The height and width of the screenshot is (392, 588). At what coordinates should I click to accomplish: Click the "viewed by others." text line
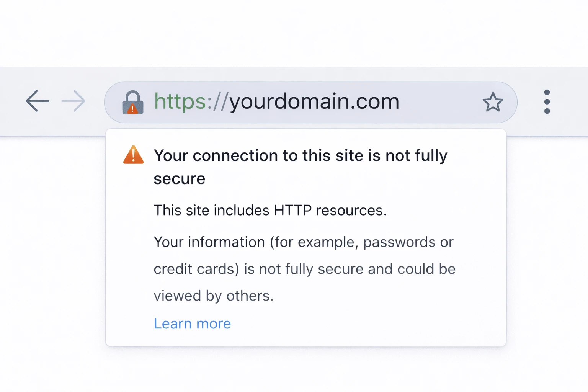tap(214, 296)
